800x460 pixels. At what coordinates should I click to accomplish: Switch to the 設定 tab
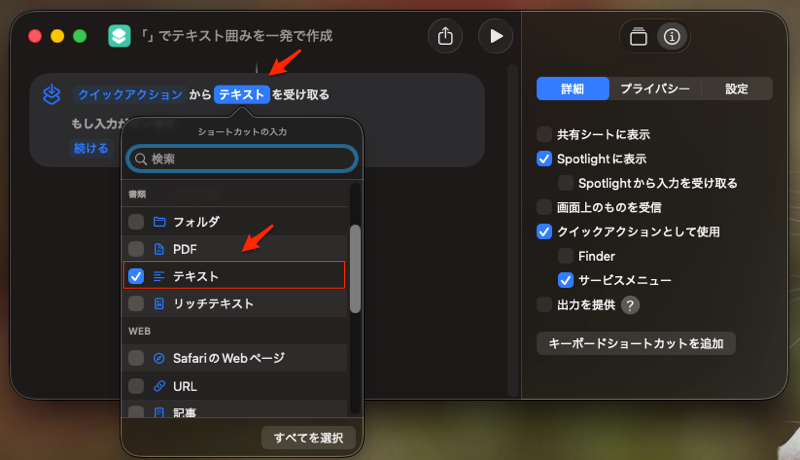tap(736, 89)
